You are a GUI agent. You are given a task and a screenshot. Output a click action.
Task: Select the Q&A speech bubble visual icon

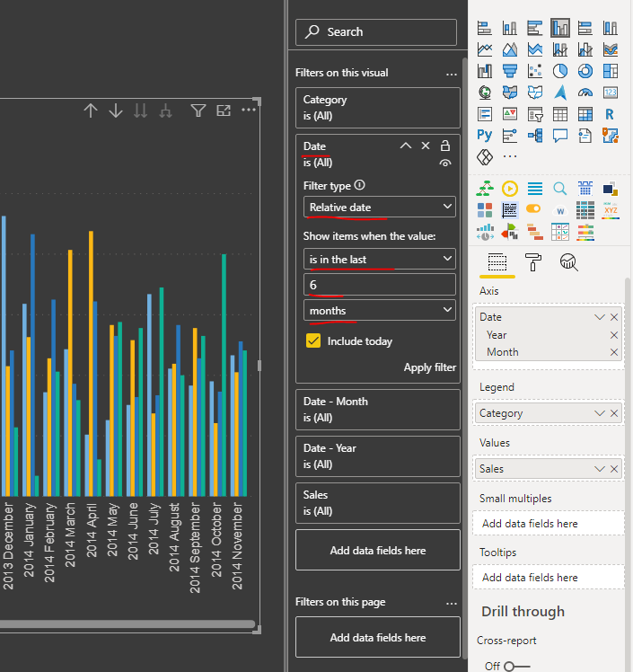click(x=559, y=136)
